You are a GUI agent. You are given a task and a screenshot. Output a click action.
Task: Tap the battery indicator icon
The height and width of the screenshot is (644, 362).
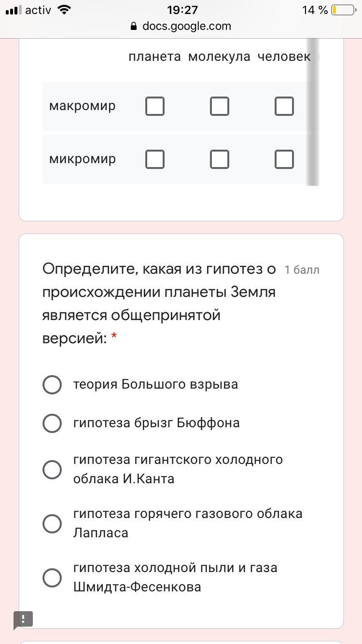click(x=343, y=10)
